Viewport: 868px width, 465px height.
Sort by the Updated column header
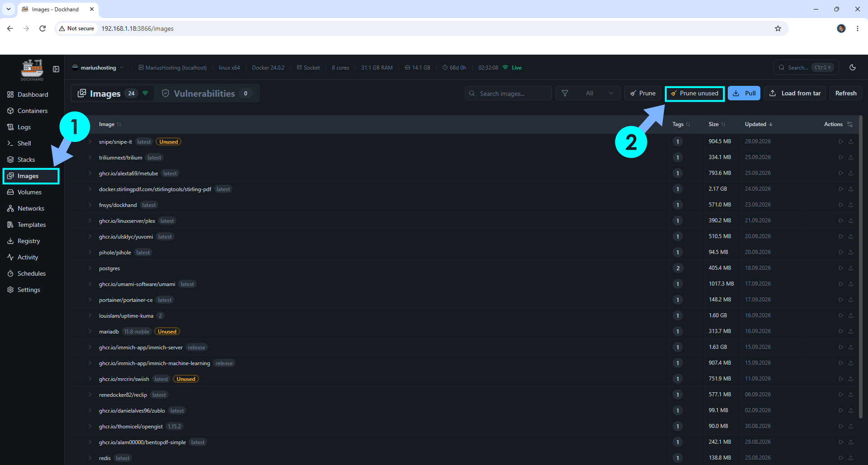759,124
